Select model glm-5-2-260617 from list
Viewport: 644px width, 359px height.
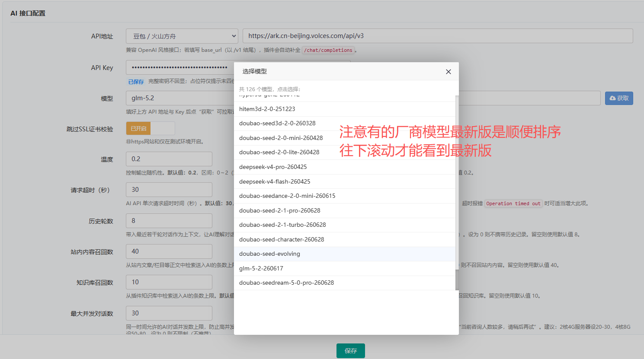[x=345, y=268]
